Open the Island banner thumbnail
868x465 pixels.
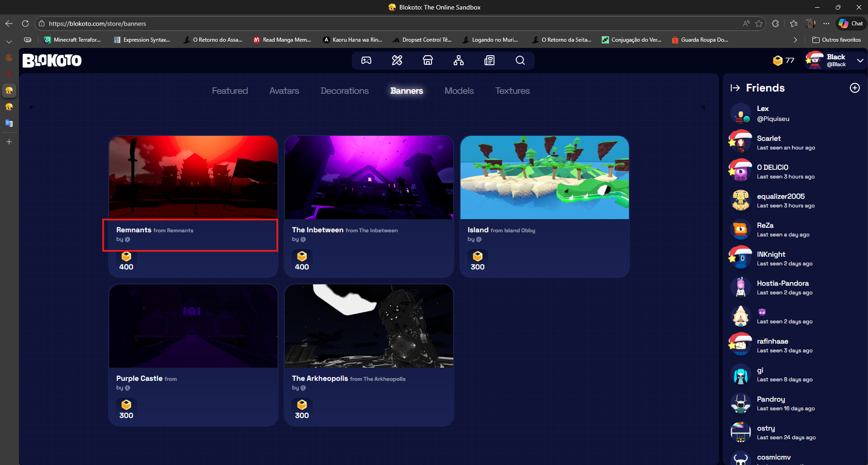(544, 177)
